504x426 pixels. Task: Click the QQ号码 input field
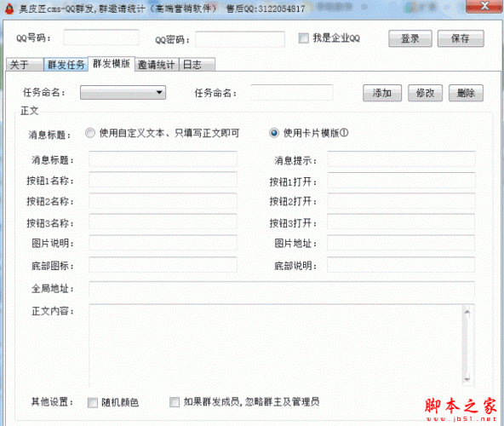pos(101,37)
